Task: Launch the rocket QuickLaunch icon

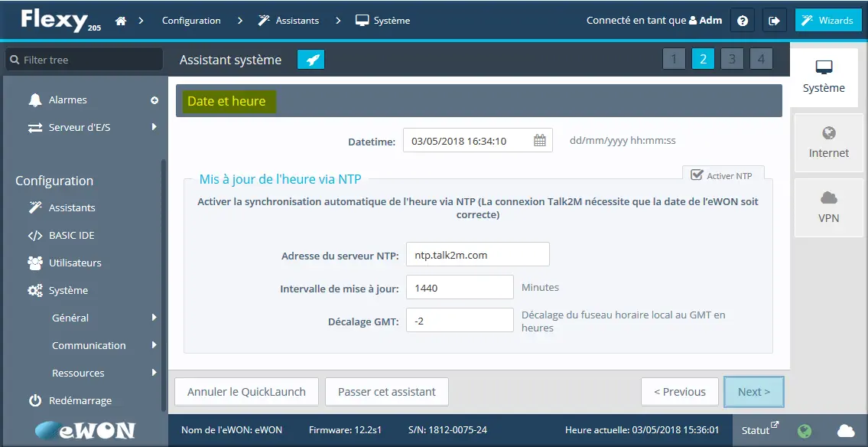Action: click(x=311, y=60)
